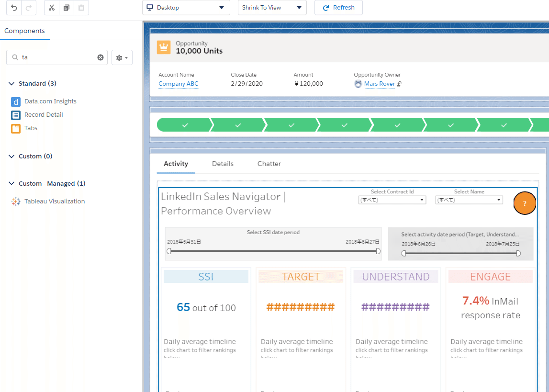This screenshot has height=392, width=549.
Task: Click the fourth completed stage checkmark
Action: [x=345, y=125]
